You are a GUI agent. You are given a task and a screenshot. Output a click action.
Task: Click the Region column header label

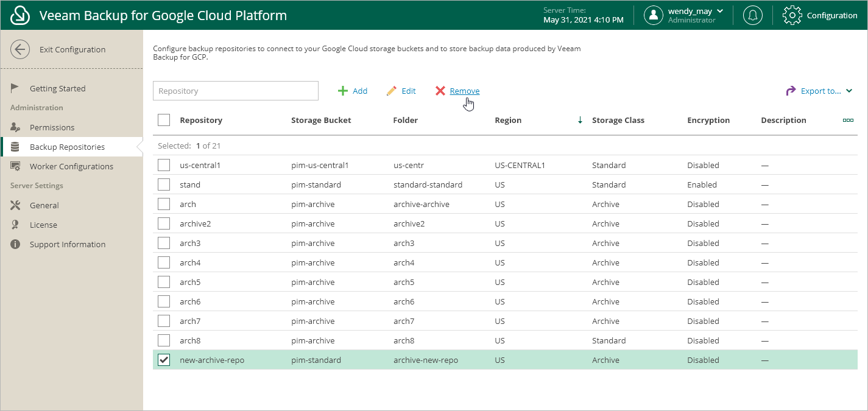click(508, 120)
